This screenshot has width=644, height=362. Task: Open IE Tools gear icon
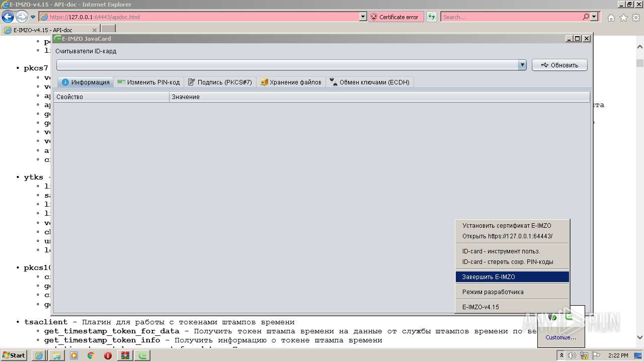coord(636,18)
